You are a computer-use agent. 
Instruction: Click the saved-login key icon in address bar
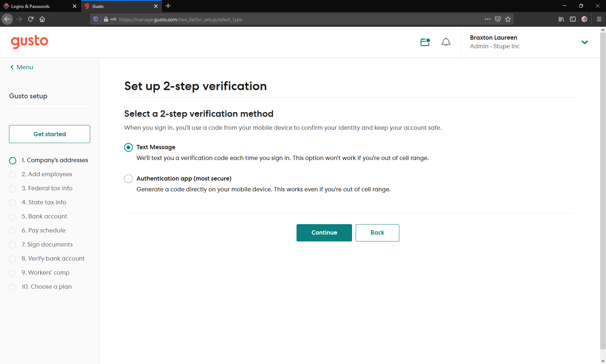pyautogui.click(x=113, y=19)
